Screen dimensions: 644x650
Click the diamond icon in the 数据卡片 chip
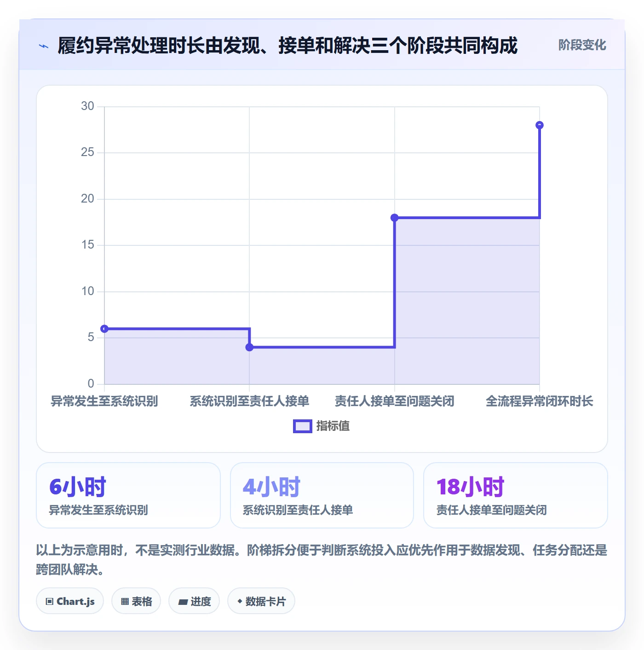(x=240, y=601)
